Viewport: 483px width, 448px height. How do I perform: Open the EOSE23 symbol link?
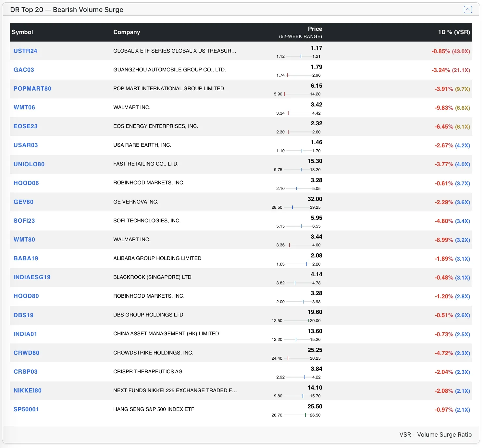point(26,126)
